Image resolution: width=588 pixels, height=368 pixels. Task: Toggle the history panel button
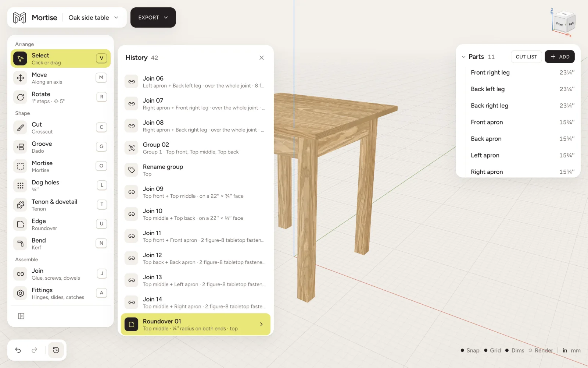click(x=56, y=350)
